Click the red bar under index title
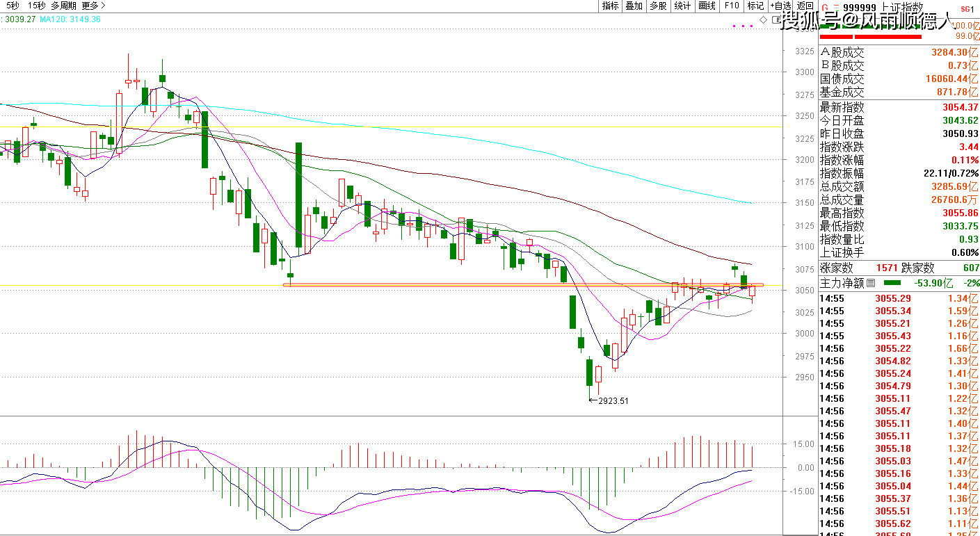This screenshot has height=536, width=980. 871,36
